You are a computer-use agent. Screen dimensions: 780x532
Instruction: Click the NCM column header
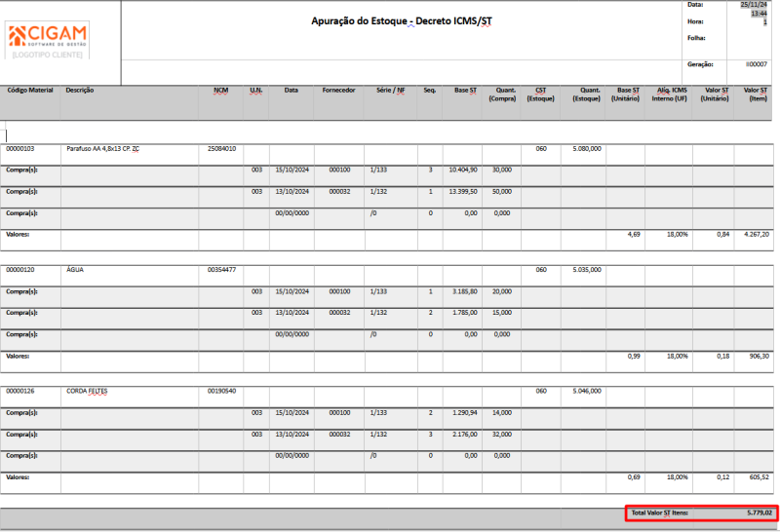pos(221,90)
